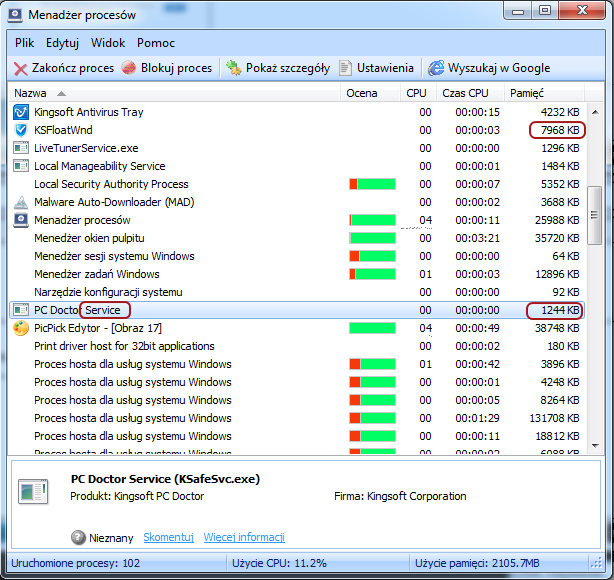Select Print driver host for 32bit applications

point(296,346)
